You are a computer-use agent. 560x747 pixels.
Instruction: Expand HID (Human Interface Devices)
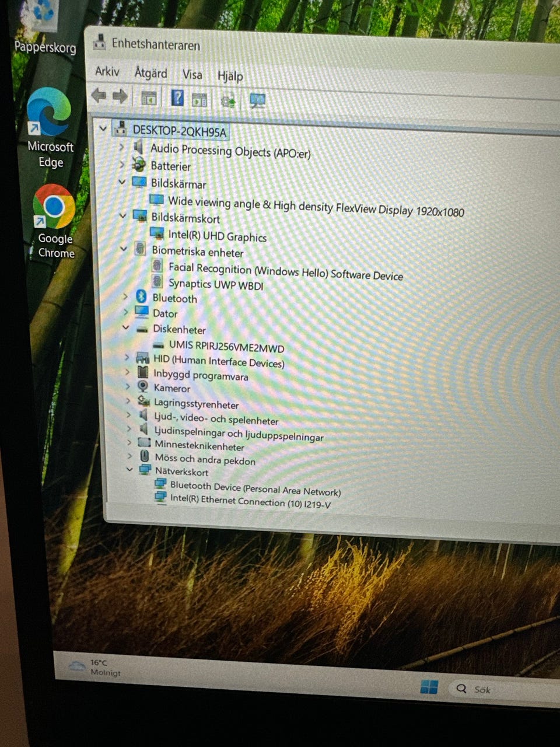[x=127, y=357]
